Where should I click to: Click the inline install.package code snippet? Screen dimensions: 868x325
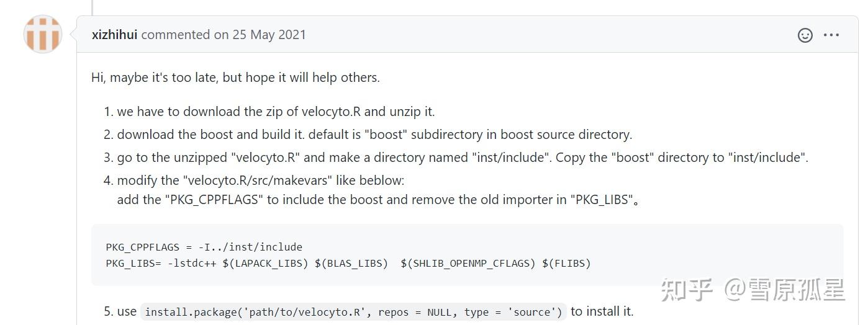click(353, 312)
